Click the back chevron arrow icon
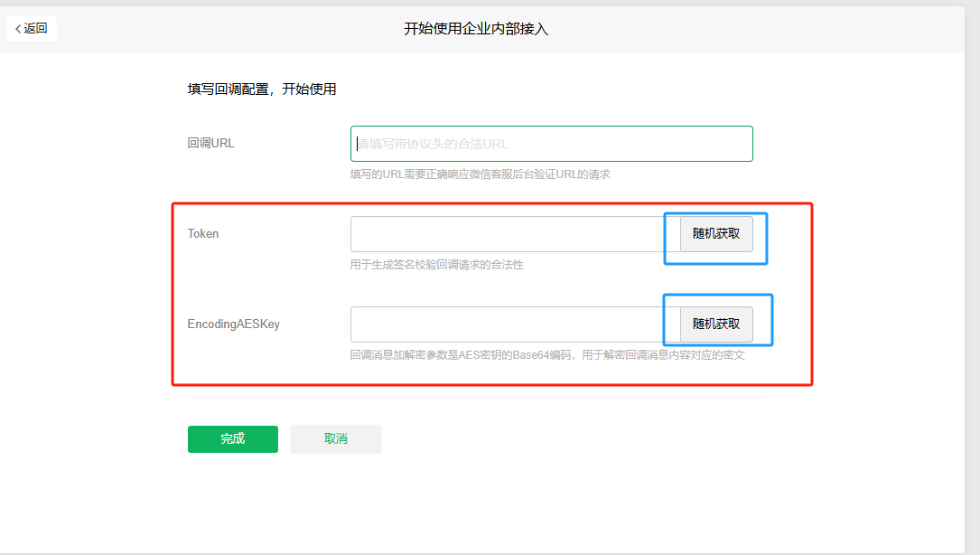The height and width of the screenshot is (555, 980). [x=17, y=29]
